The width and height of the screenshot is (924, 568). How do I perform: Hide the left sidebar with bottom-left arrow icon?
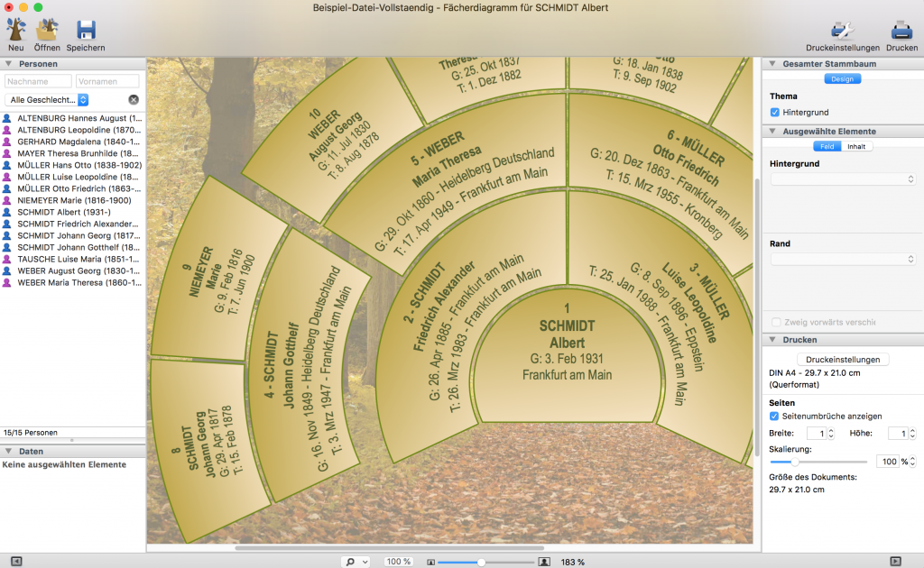click(x=16, y=561)
